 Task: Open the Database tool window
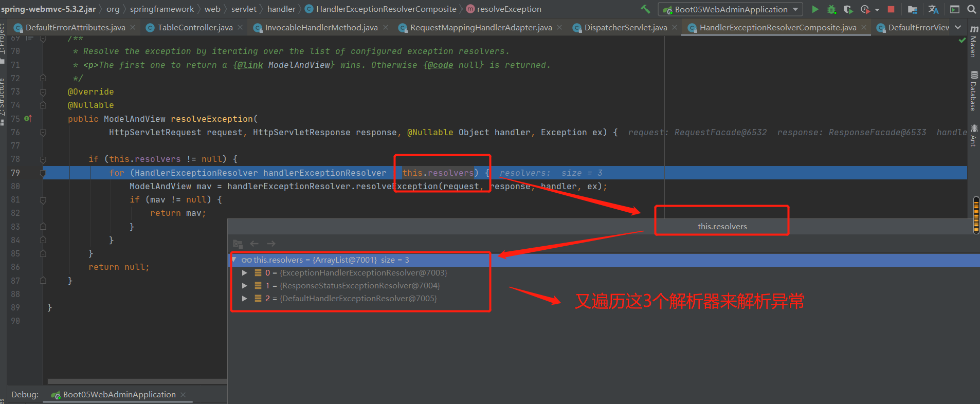point(973,91)
